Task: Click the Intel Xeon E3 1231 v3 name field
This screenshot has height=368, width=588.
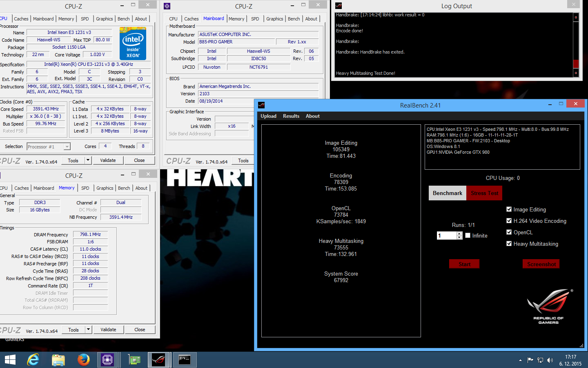Action: click(x=69, y=32)
